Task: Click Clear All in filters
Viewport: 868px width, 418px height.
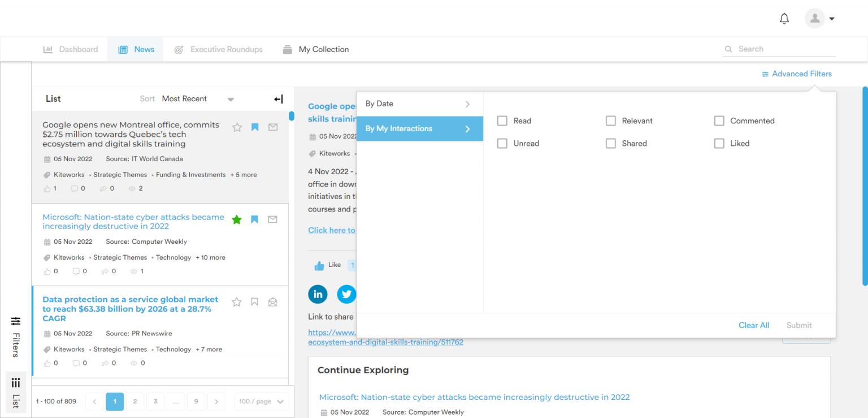Action: point(754,325)
